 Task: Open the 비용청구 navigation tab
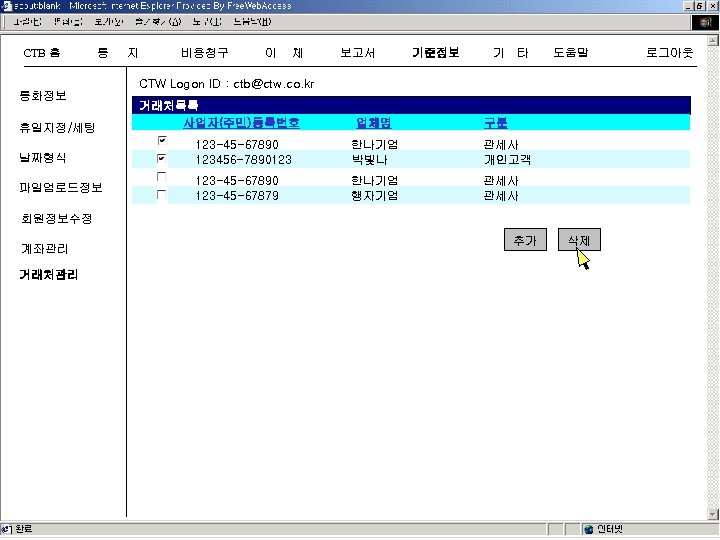point(205,53)
